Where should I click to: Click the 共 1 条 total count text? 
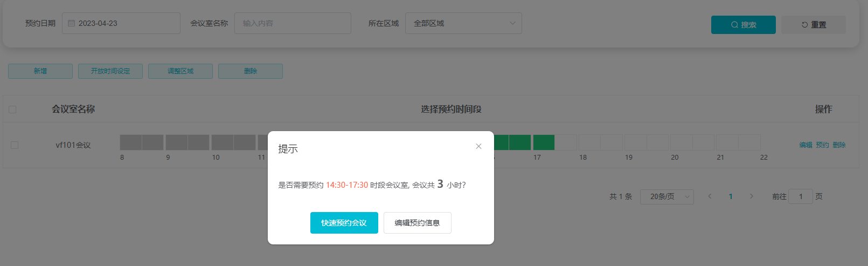click(x=621, y=196)
